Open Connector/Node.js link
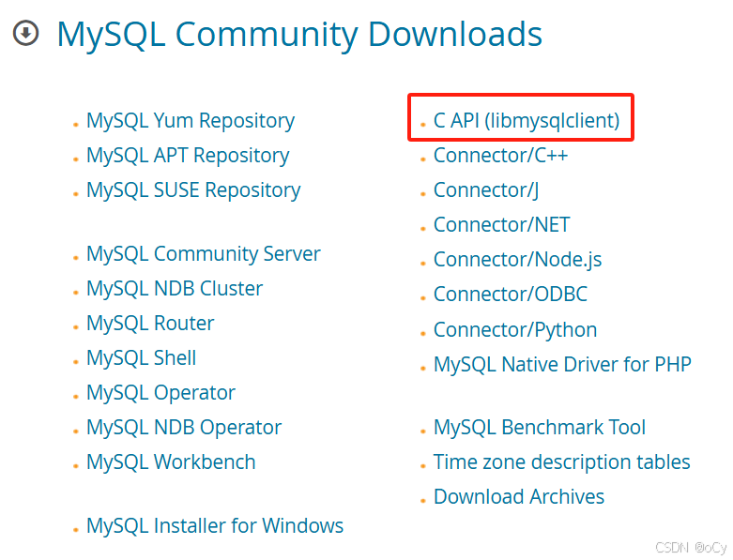 point(517,260)
